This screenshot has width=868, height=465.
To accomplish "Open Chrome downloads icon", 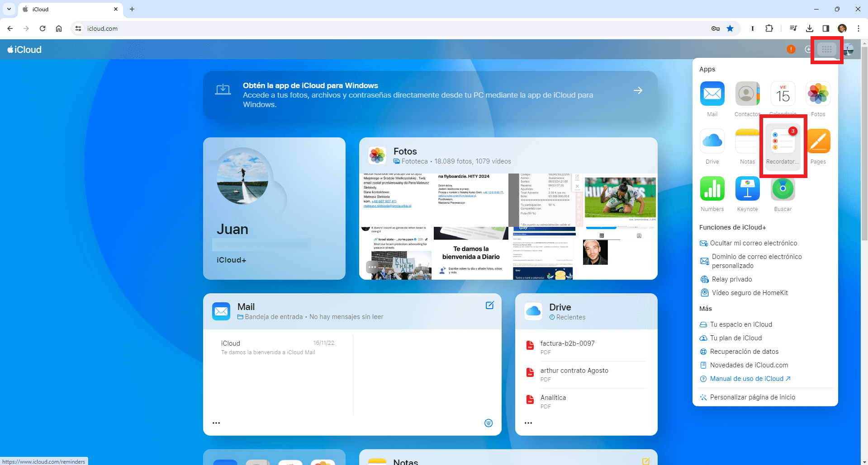I will [x=810, y=28].
